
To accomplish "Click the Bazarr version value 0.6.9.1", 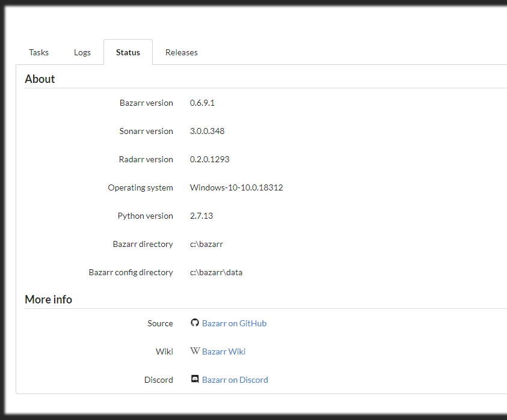I will [202, 103].
